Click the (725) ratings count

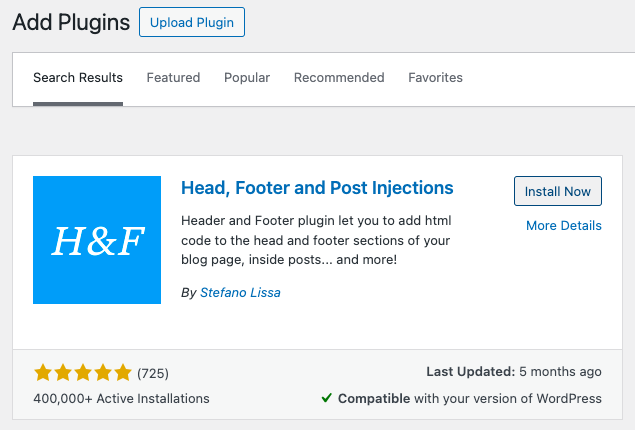[x=153, y=373]
